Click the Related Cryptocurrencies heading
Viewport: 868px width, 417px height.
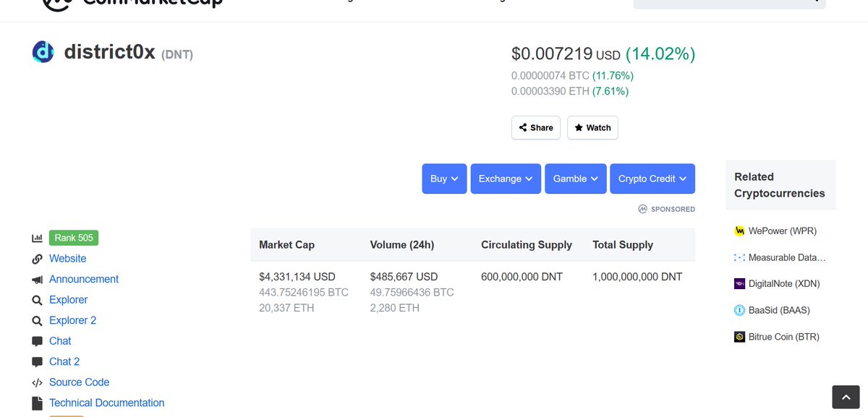coord(780,185)
